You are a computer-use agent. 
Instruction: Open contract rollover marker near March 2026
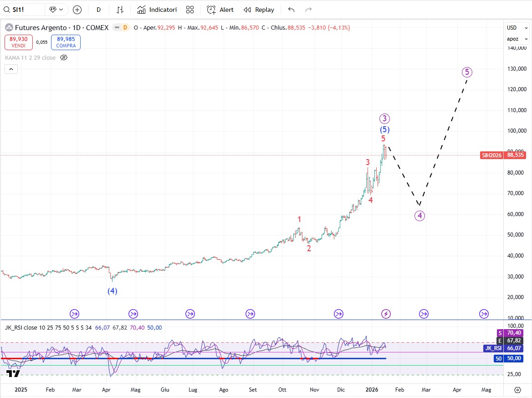click(424, 314)
